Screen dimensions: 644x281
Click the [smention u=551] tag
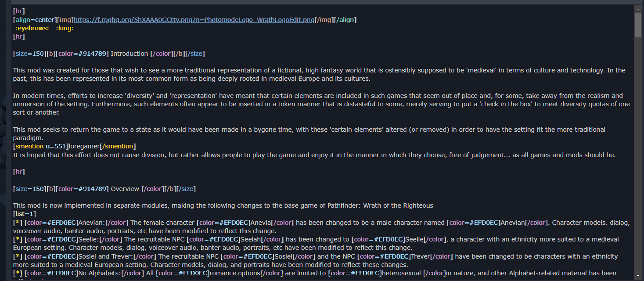tap(41, 146)
